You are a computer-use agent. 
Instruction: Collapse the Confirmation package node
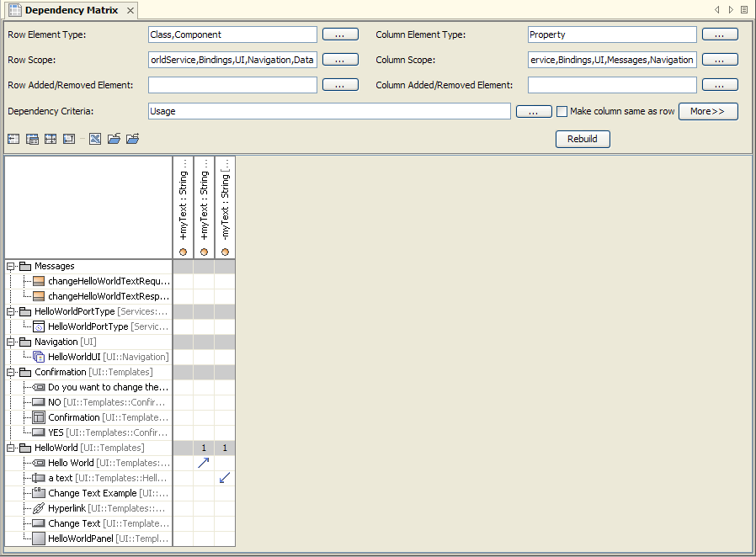(x=11, y=372)
